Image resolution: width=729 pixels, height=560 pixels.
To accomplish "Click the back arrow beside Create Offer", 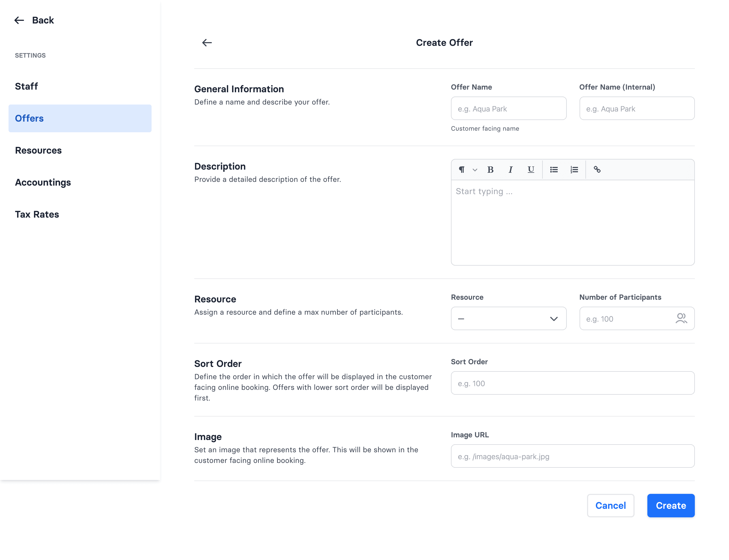I will point(207,43).
